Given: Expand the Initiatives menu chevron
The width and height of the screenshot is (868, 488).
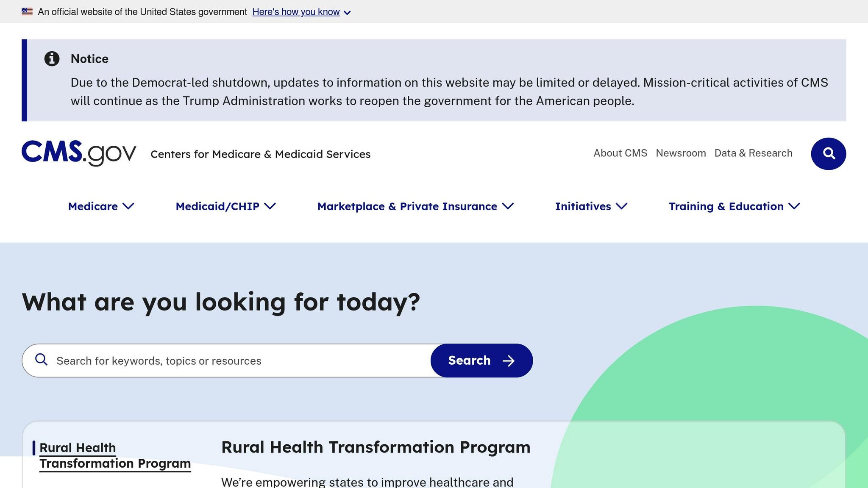Looking at the screenshot, I should pos(621,206).
